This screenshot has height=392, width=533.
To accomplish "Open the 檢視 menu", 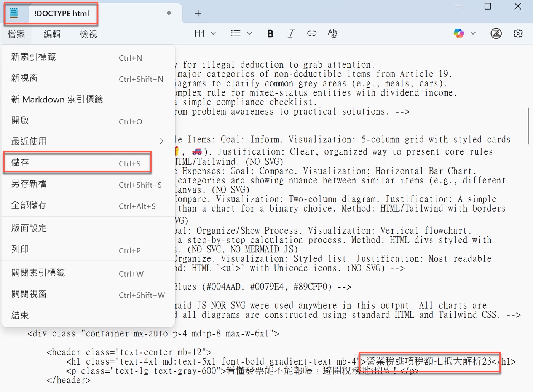I will point(88,34).
